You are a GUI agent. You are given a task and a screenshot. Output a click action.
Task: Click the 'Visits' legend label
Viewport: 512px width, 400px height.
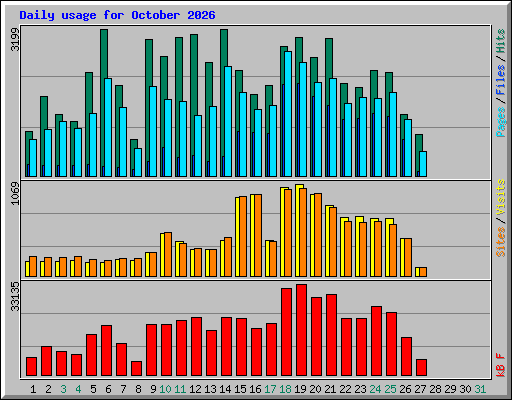coord(500,197)
